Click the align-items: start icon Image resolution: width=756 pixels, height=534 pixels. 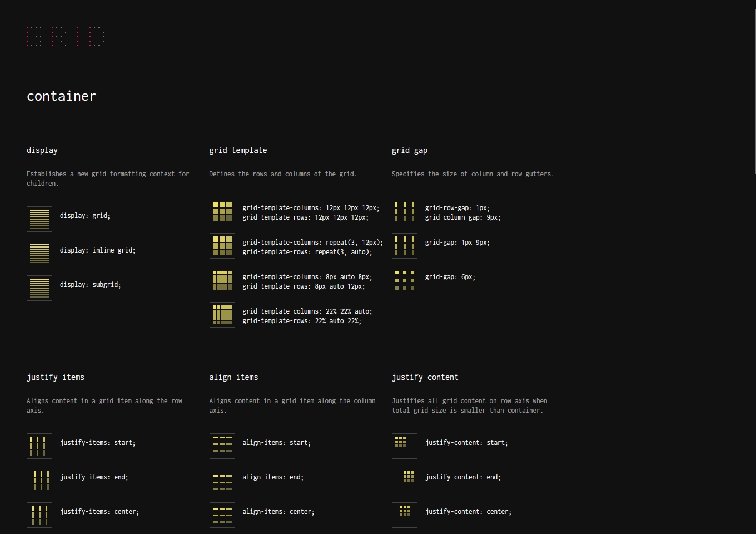pos(222,446)
